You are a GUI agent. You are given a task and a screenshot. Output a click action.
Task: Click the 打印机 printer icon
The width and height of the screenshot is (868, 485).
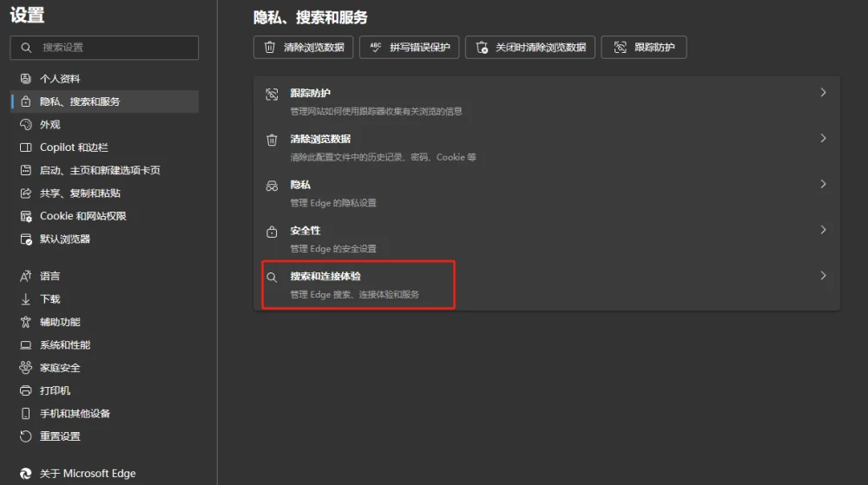[x=25, y=390]
